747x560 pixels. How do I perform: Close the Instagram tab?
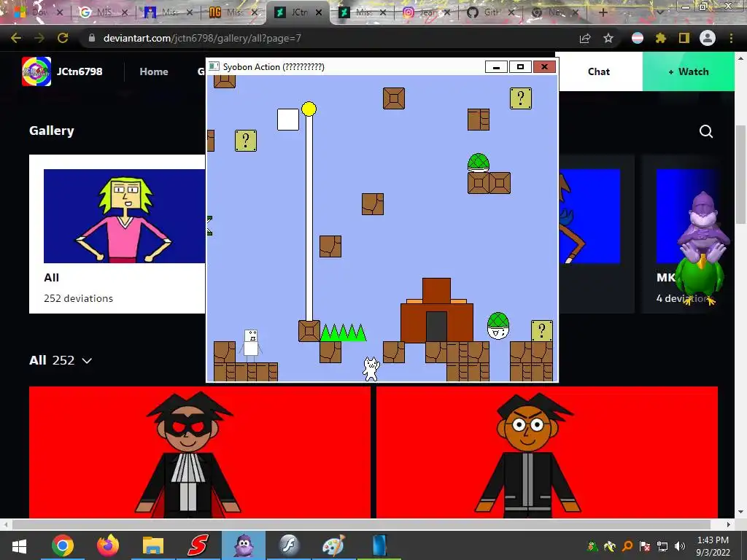[x=447, y=12]
